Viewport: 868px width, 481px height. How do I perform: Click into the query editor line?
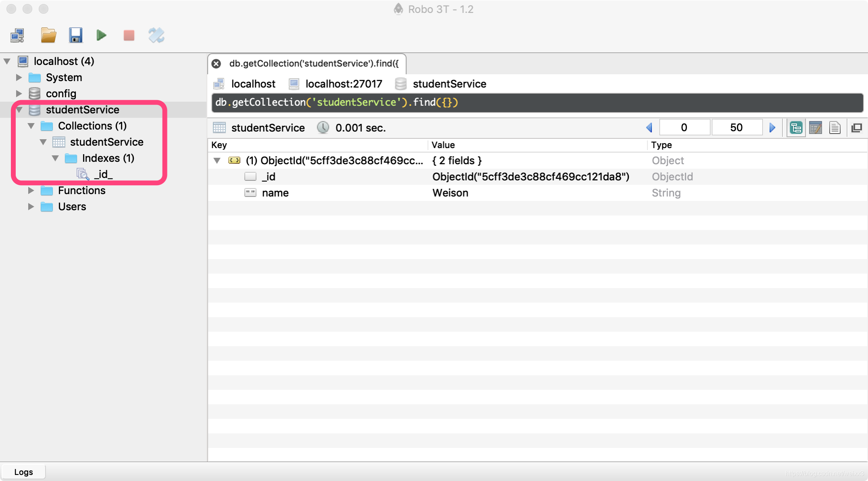point(537,102)
